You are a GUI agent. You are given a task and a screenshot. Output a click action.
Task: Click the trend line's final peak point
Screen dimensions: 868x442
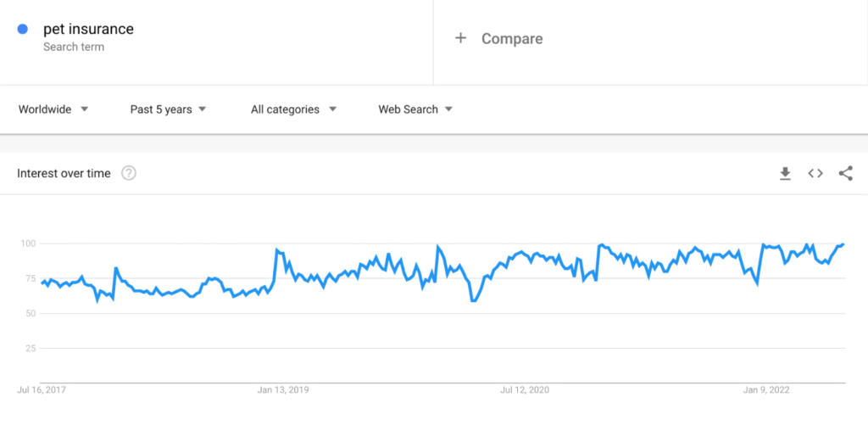click(x=843, y=244)
